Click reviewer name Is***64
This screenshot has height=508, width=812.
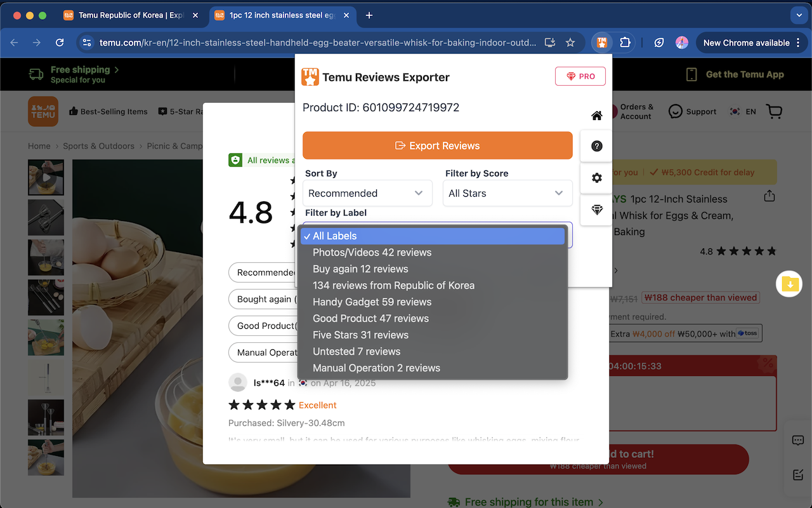click(269, 383)
